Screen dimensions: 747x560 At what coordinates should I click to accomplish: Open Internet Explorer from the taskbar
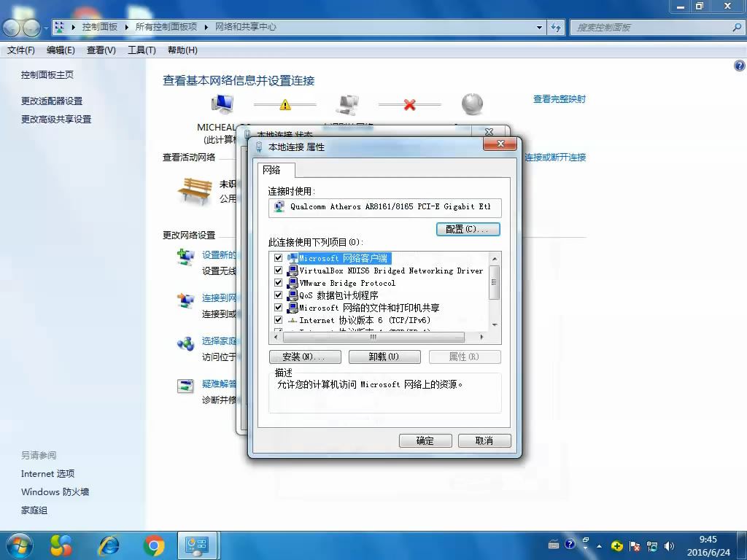(109, 545)
